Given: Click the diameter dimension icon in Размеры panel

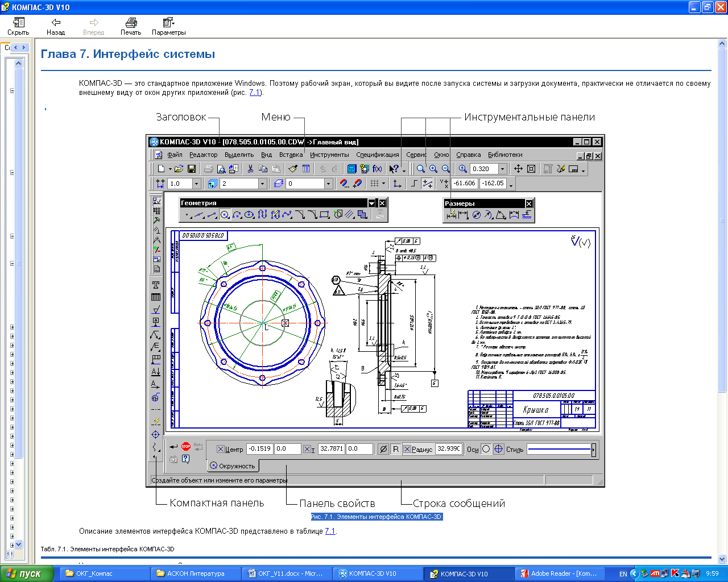Looking at the screenshot, I should coord(477,215).
